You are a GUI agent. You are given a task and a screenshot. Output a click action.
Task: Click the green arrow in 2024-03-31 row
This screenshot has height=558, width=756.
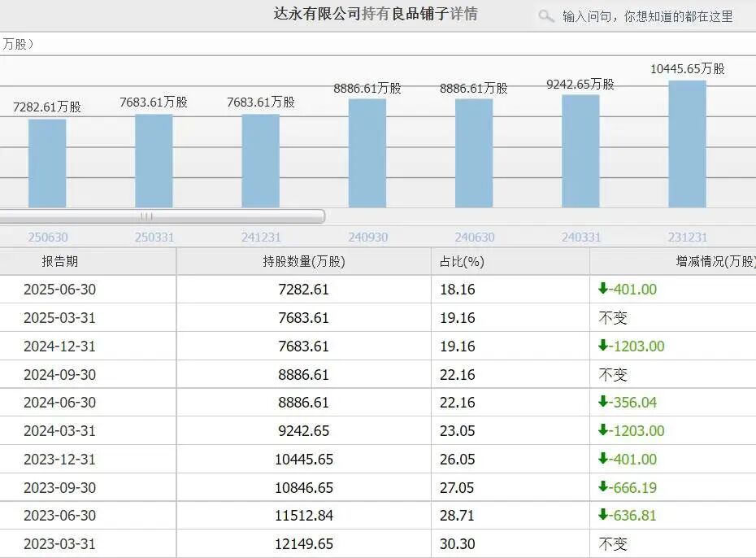[x=603, y=430]
